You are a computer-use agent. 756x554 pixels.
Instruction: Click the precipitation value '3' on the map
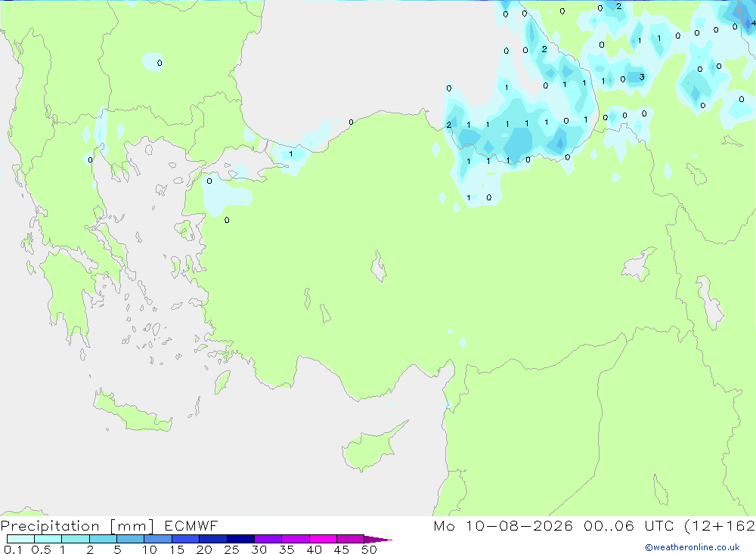click(642, 77)
